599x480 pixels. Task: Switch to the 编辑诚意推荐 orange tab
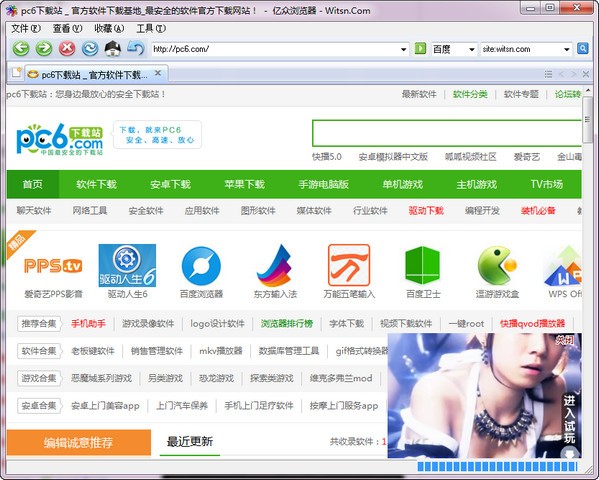(x=78, y=443)
